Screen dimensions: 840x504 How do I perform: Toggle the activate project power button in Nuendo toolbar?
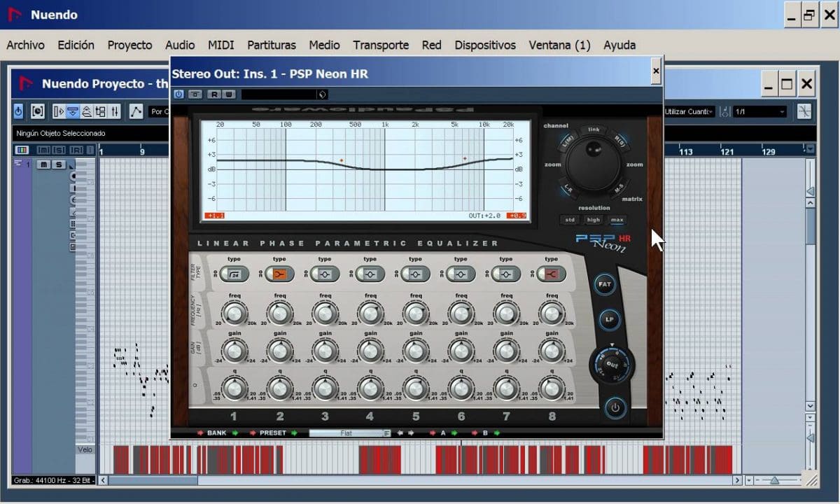(x=18, y=111)
